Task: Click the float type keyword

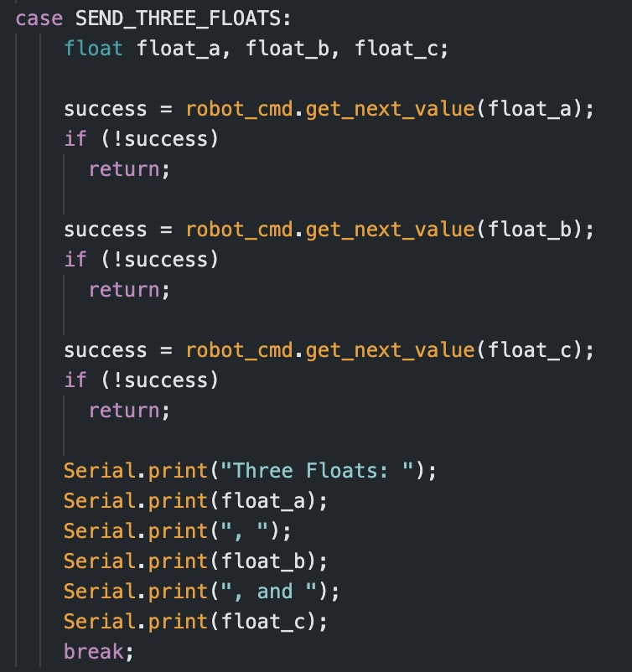Action: pos(94,48)
